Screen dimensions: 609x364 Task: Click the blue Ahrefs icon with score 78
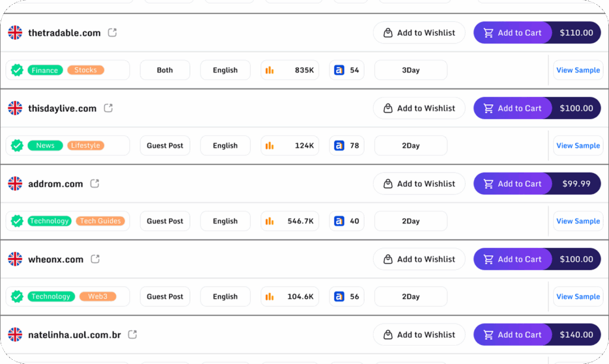(x=339, y=146)
